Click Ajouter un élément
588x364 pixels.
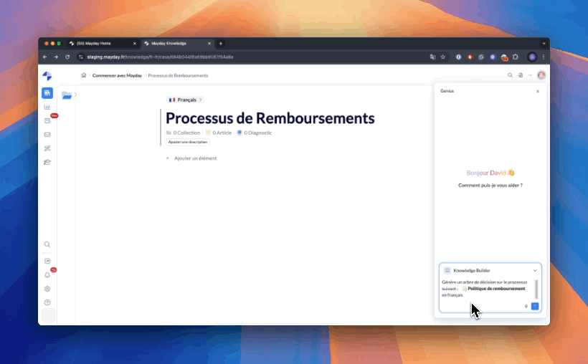pos(194,158)
